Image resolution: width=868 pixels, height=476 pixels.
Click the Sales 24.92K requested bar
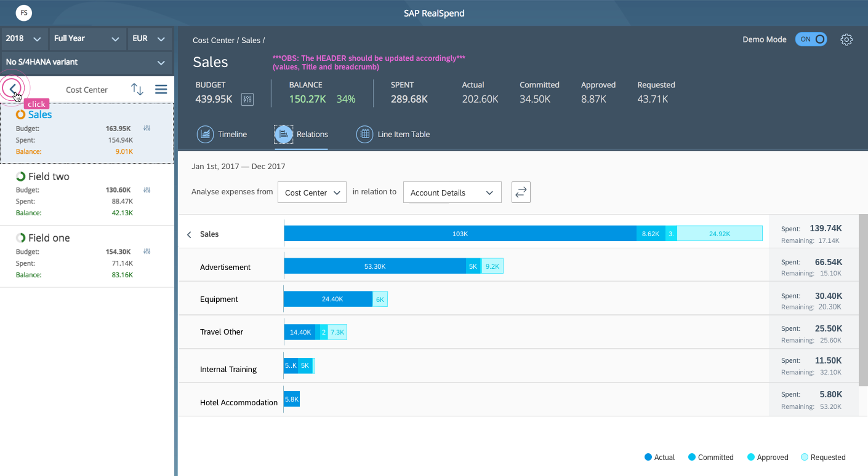[720, 234]
